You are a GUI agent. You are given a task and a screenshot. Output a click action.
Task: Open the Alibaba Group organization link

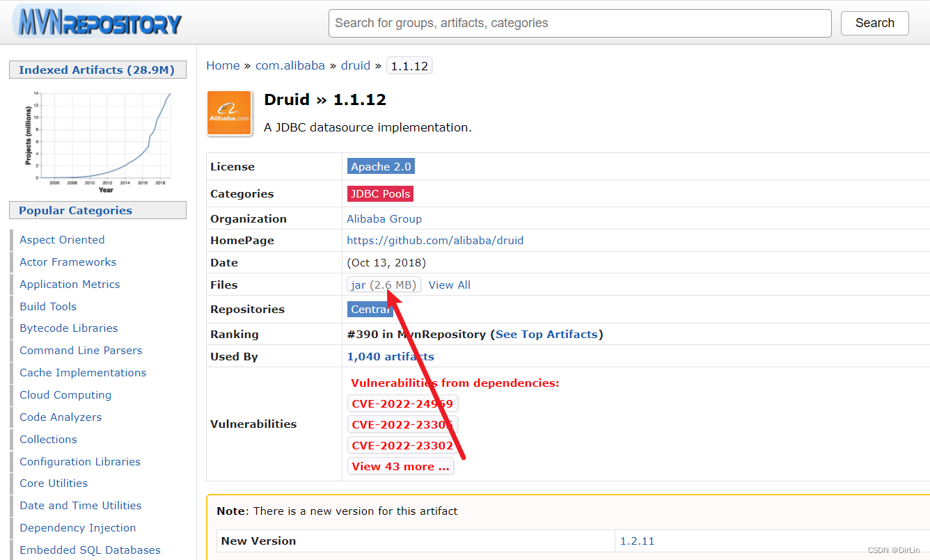tap(384, 218)
